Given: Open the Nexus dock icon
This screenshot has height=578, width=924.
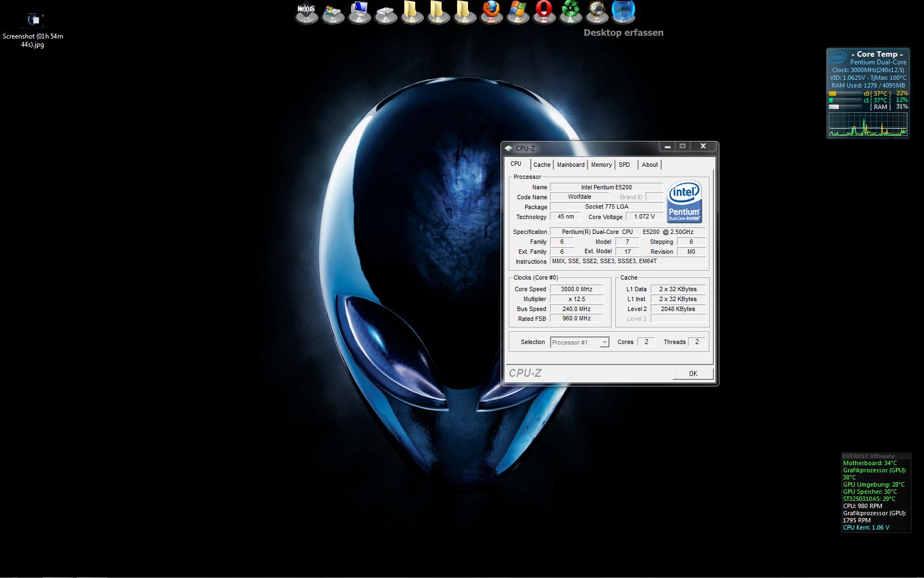Looking at the screenshot, I should tap(306, 12).
